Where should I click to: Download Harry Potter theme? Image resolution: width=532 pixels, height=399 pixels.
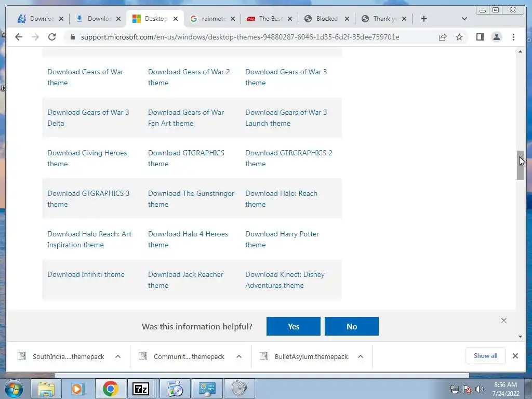[x=282, y=239]
